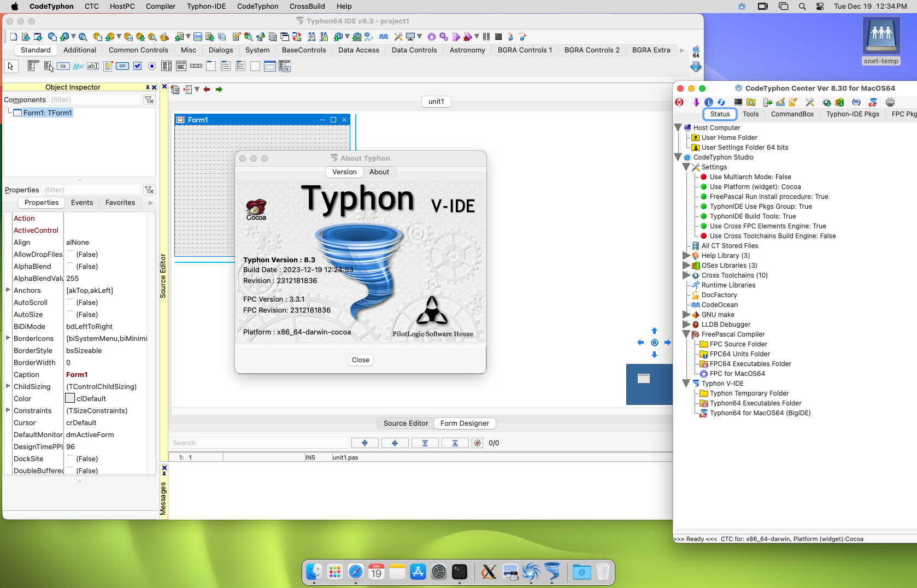Select Form1: TForm1 in the component tree
The image size is (917, 588).
48,113
